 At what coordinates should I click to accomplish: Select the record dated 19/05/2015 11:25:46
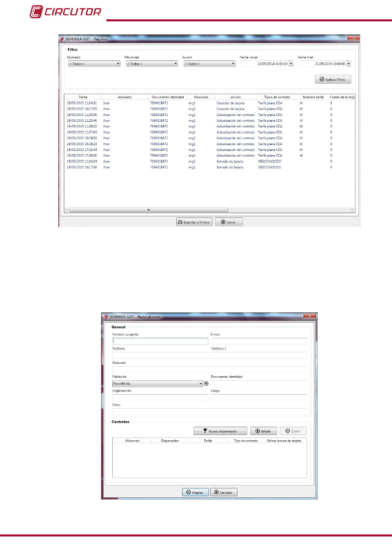[x=210, y=120]
